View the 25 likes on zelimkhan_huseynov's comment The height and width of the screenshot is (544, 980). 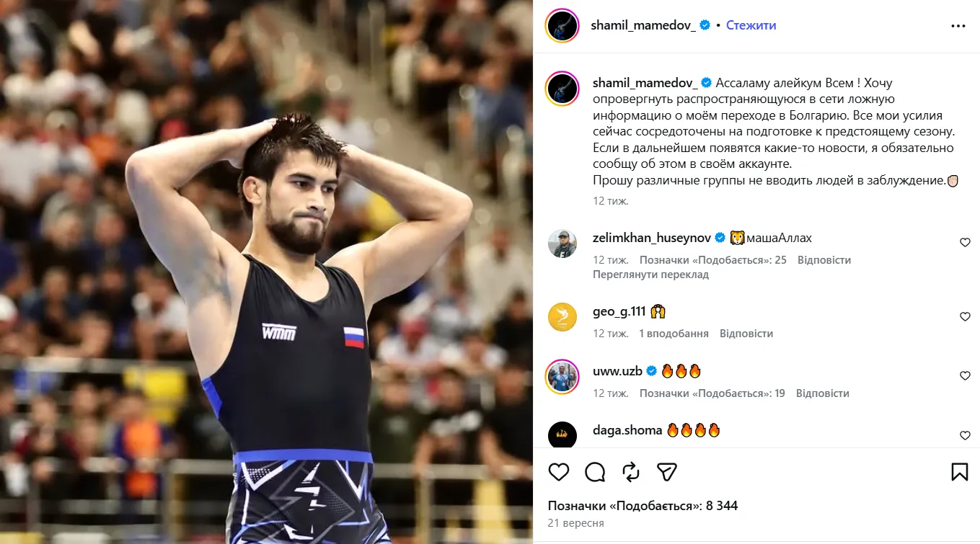[713, 260]
